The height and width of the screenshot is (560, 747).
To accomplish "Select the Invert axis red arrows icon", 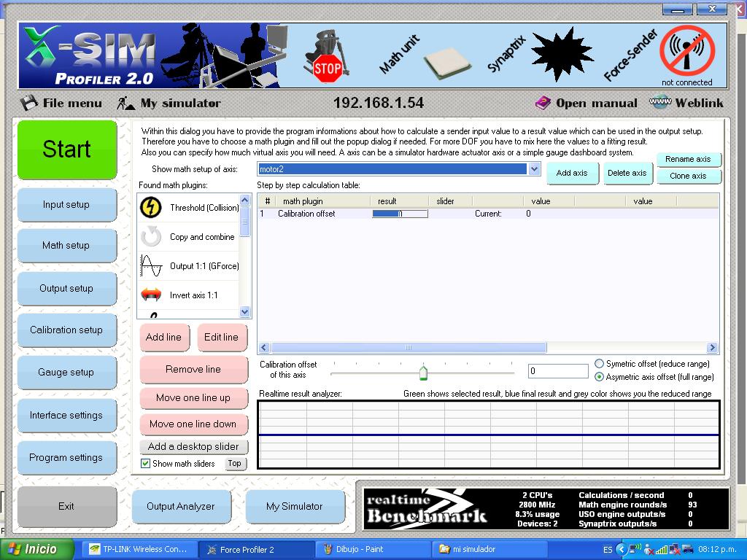I will [151, 295].
